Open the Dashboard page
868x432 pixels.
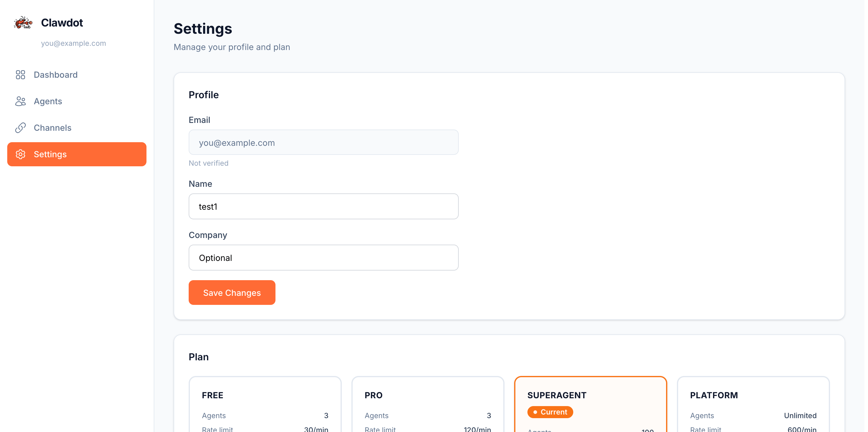click(77, 75)
